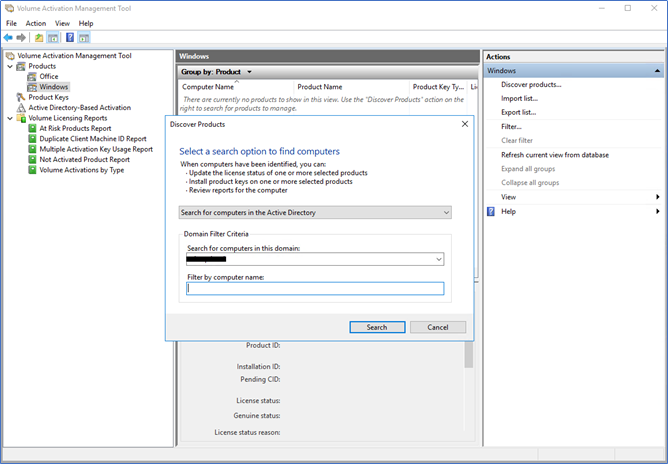Open the Action menu

tap(36, 23)
